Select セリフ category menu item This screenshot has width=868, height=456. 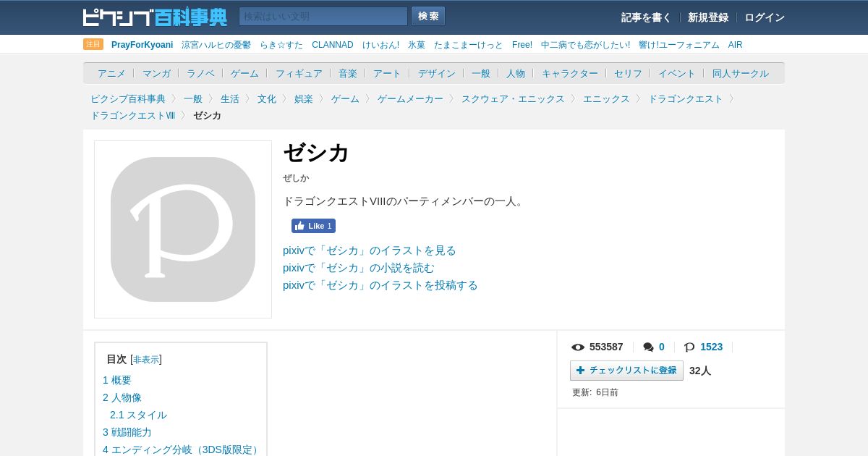coord(628,73)
